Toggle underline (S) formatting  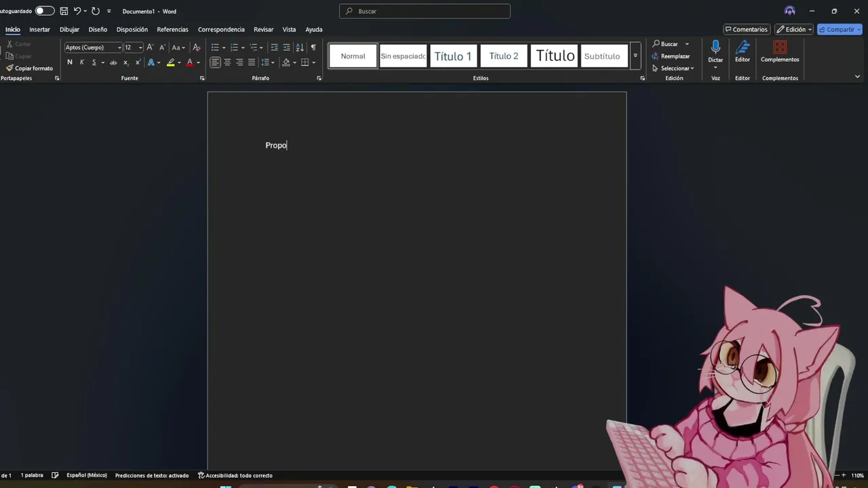[x=94, y=62]
